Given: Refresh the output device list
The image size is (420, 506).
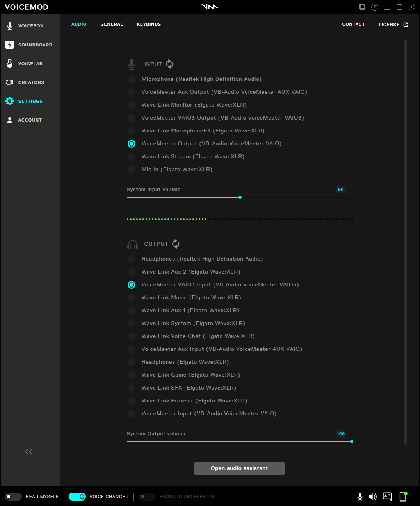Looking at the screenshot, I should [x=176, y=244].
